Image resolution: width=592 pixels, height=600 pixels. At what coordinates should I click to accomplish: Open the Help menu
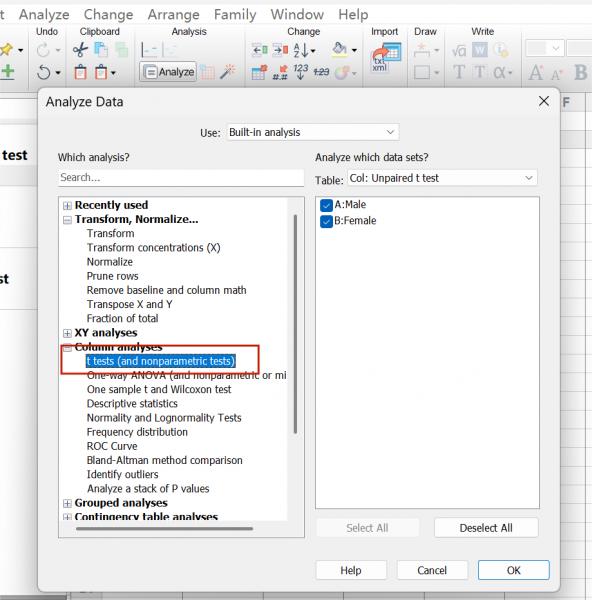pyautogui.click(x=353, y=15)
